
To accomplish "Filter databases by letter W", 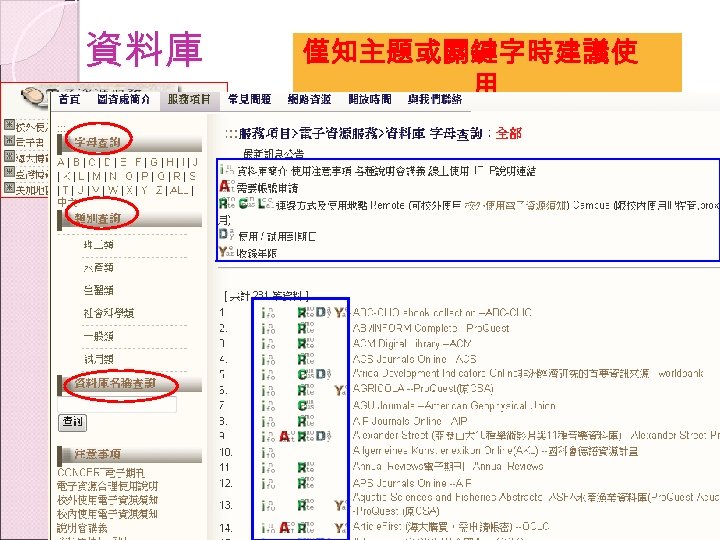I will [113, 190].
